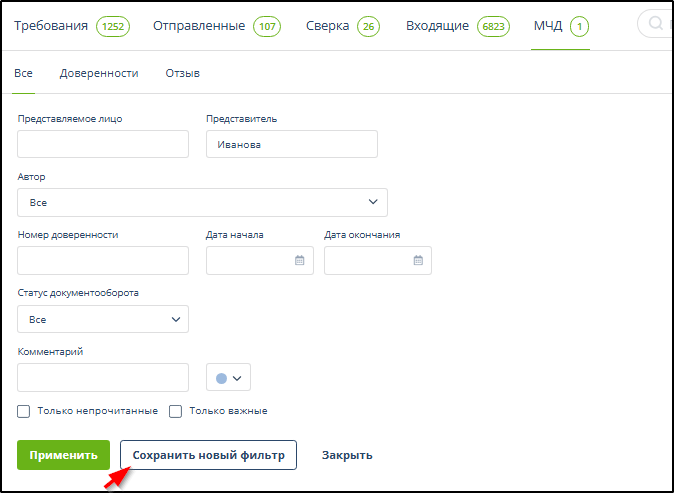Click the Закрыть link
The width and height of the screenshot is (674, 493).
(347, 455)
